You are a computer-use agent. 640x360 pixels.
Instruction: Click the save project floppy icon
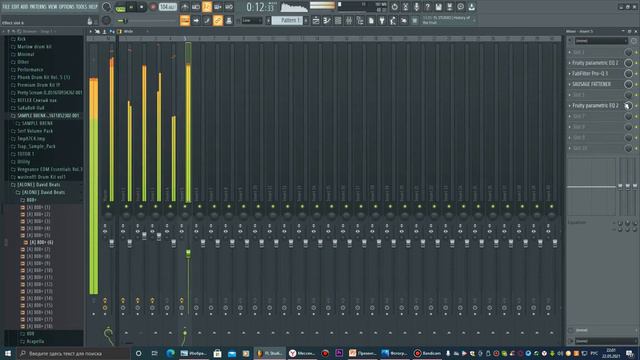(438, 7)
